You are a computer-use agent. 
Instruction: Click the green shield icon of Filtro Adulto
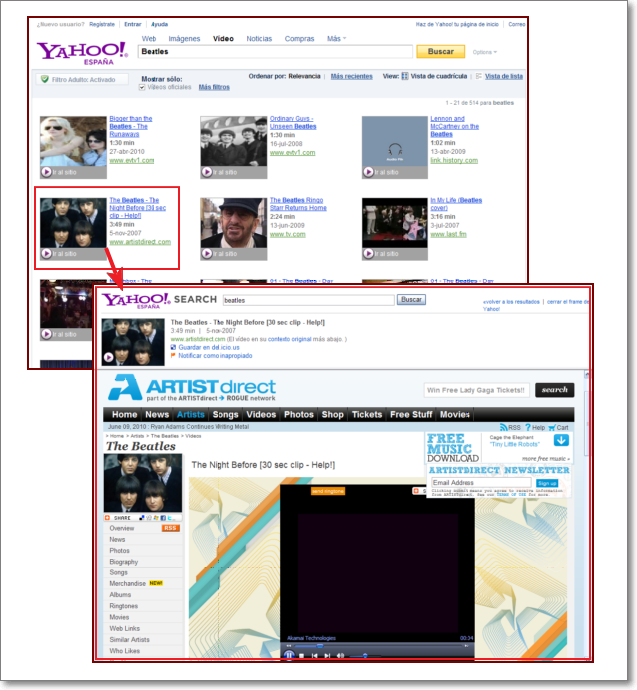click(44, 79)
